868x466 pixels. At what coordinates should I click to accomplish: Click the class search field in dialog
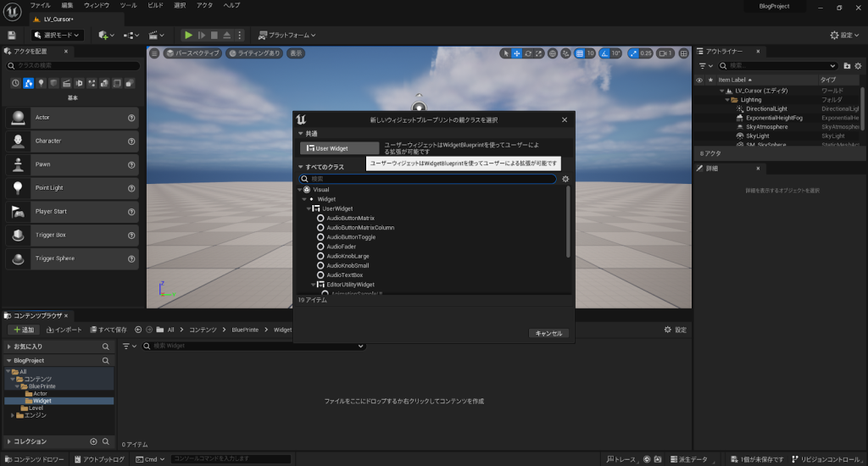[428, 180]
